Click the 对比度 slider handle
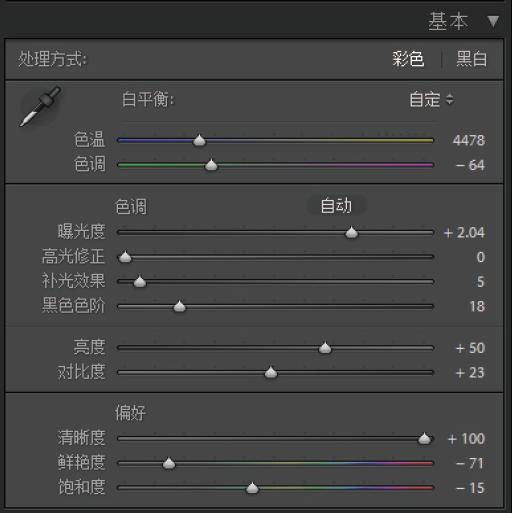The image size is (512, 513). 271,372
